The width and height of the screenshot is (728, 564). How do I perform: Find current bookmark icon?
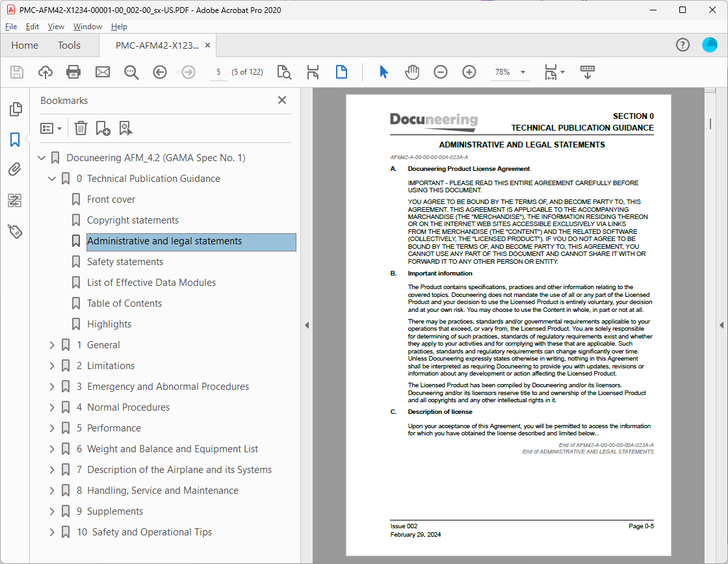[125, 128]
